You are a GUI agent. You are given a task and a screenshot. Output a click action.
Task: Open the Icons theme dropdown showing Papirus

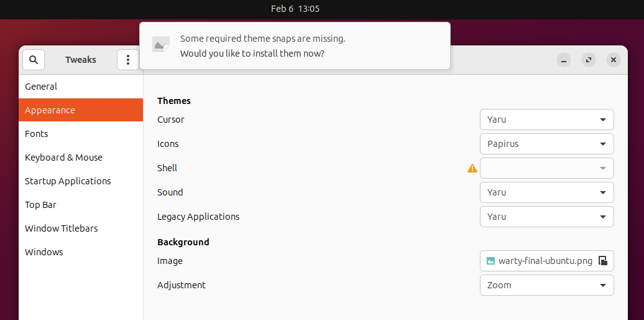546,144
